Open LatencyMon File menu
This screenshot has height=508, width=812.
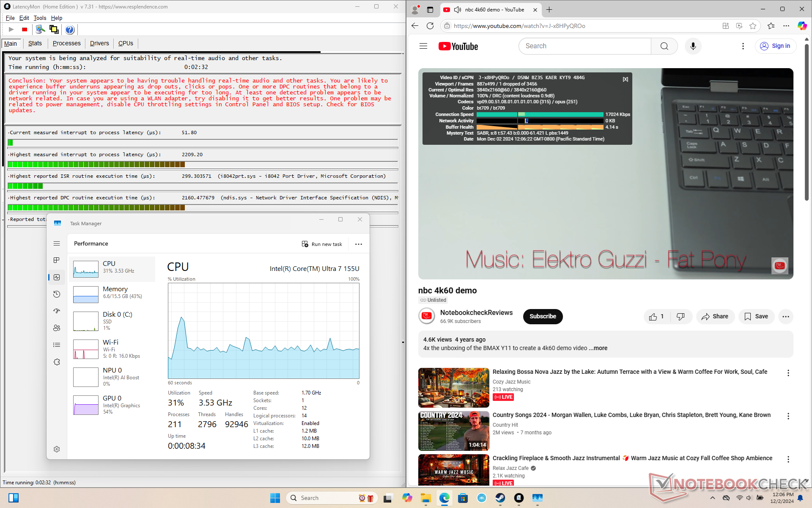[x=10, y=18]
